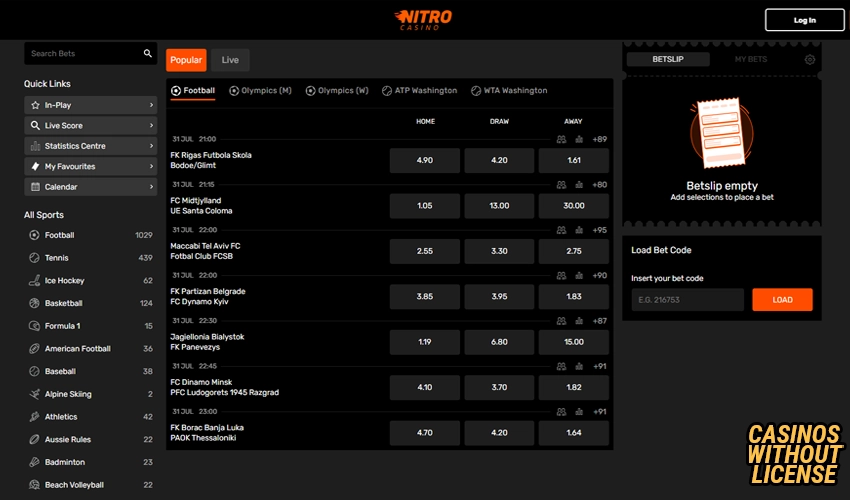This screenshot has height=500, width=850.
Task: Click the Tennis icon in All Sports
Action: (34, 258)
